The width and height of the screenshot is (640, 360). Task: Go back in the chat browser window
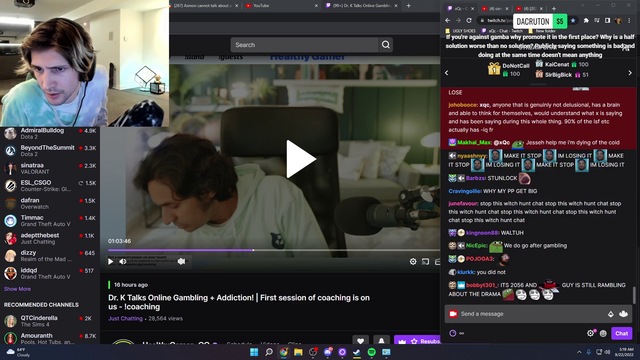(x=448, y=20)
